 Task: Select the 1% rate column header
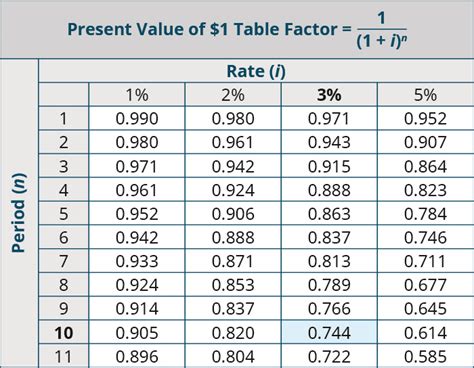click(x=137, y=95)
